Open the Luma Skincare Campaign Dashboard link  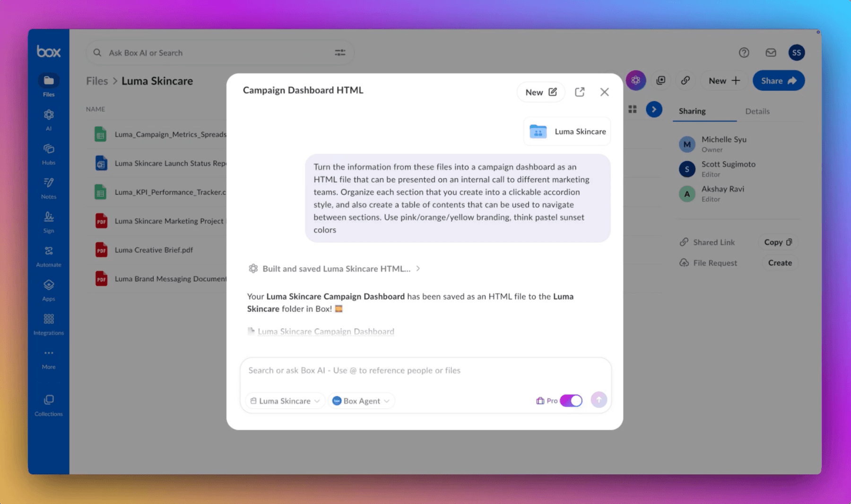coord(326,331)
